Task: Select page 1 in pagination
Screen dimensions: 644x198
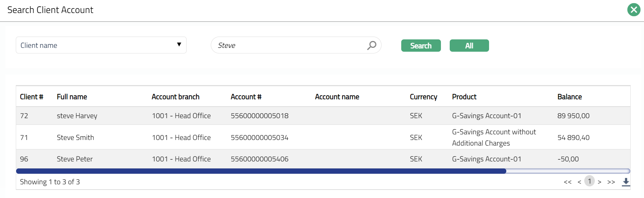Action: pos(589,181)
